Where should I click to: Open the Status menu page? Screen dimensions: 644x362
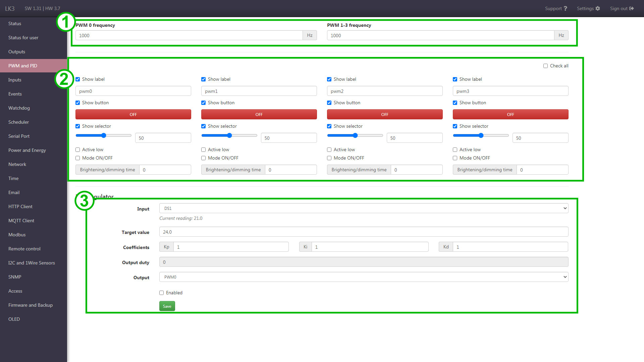click(34, 23)
